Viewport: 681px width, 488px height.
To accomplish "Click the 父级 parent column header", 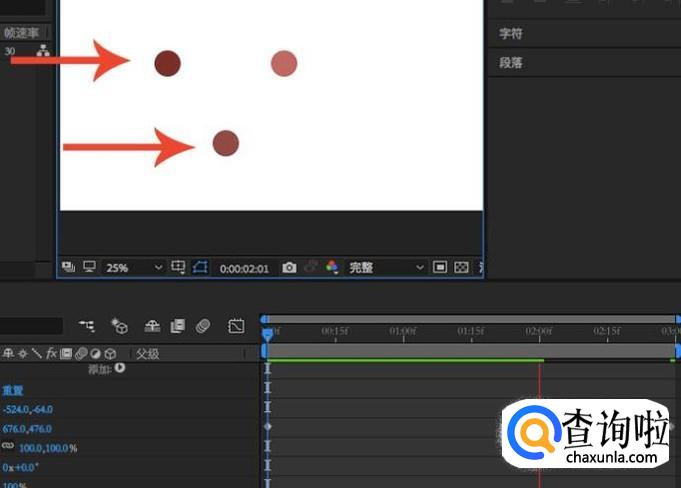I will [148, 354].
